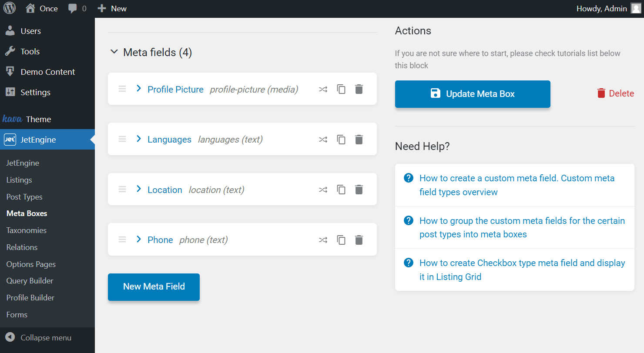The width and height of the screenshot is (644, 353).
Task: Open the Meta Boxes submenu
Action: 27,213
